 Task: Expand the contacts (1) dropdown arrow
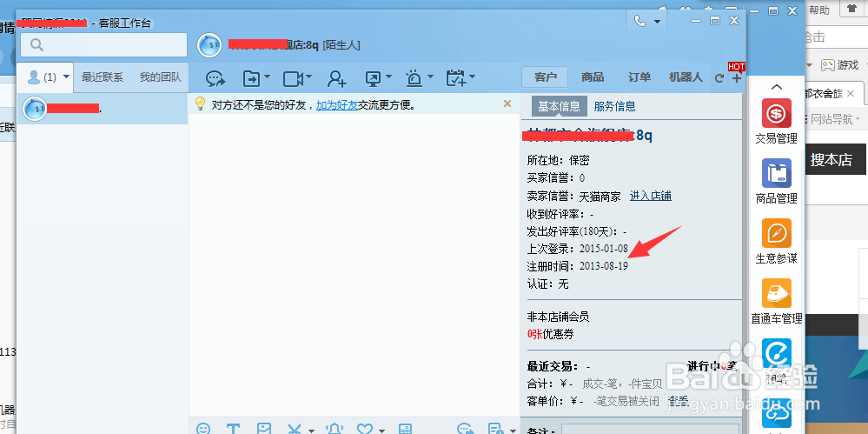(66, 77)
